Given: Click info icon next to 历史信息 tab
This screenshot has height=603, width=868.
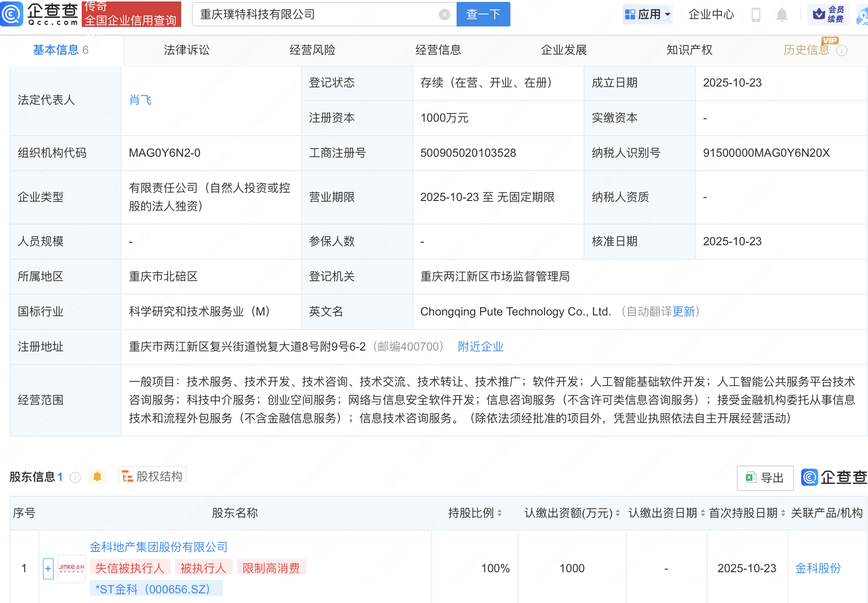Looking at the screenshot, I should (x=842, y=50).
